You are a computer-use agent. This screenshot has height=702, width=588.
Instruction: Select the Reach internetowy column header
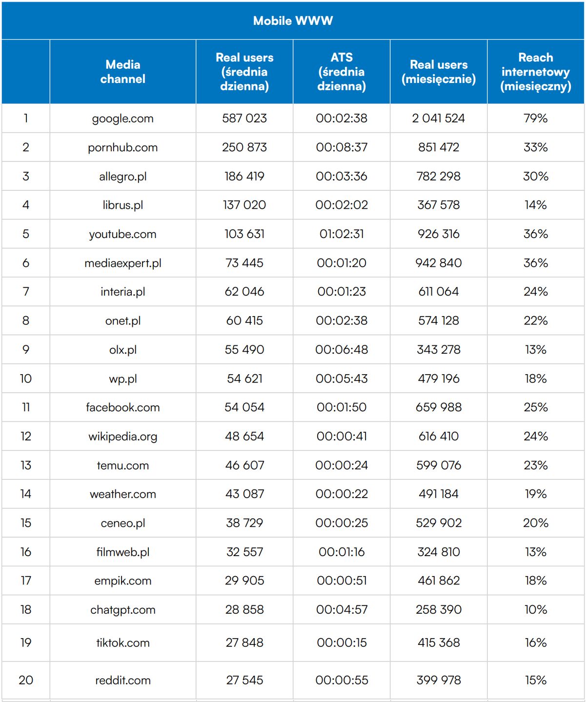(536, 72)
